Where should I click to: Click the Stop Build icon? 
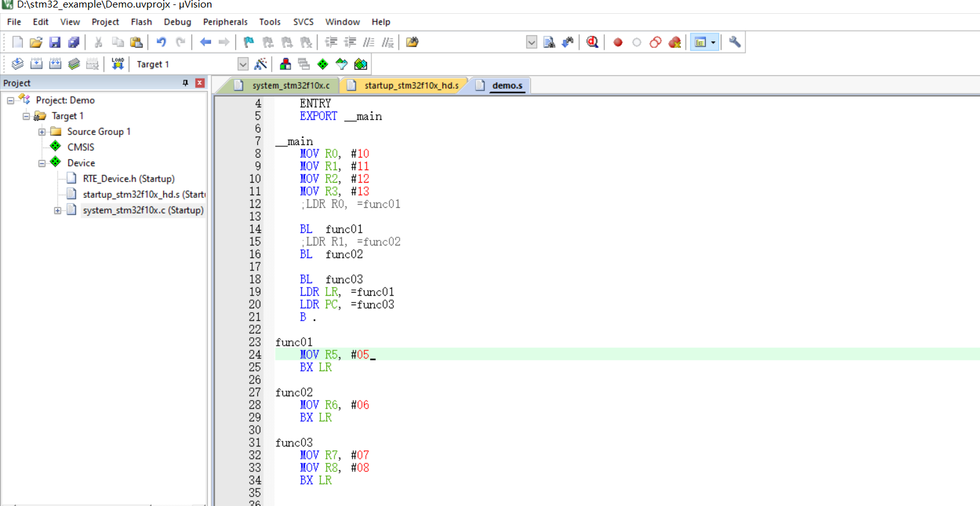coord(93,64)
